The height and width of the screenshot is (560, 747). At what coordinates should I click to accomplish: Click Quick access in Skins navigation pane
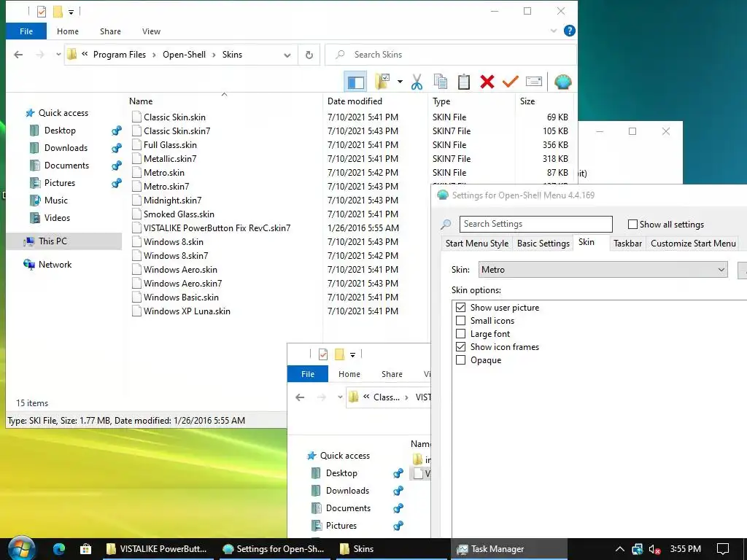pos(63,113)
